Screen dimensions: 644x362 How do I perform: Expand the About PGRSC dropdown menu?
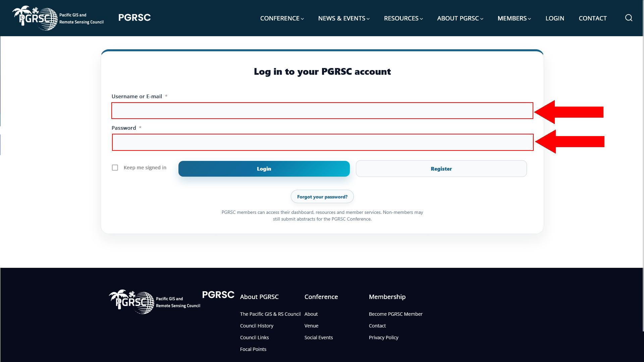tap(460, 18)
